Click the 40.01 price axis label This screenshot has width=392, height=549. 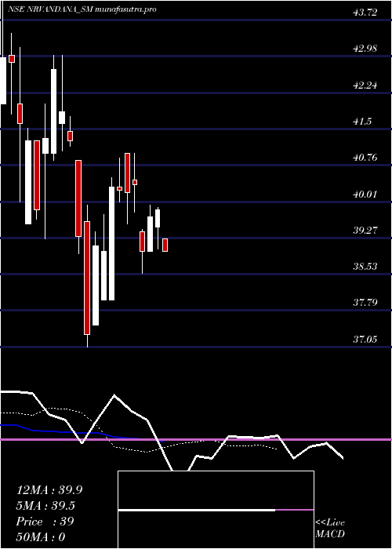pyautogui.click(x=365, y=194)
